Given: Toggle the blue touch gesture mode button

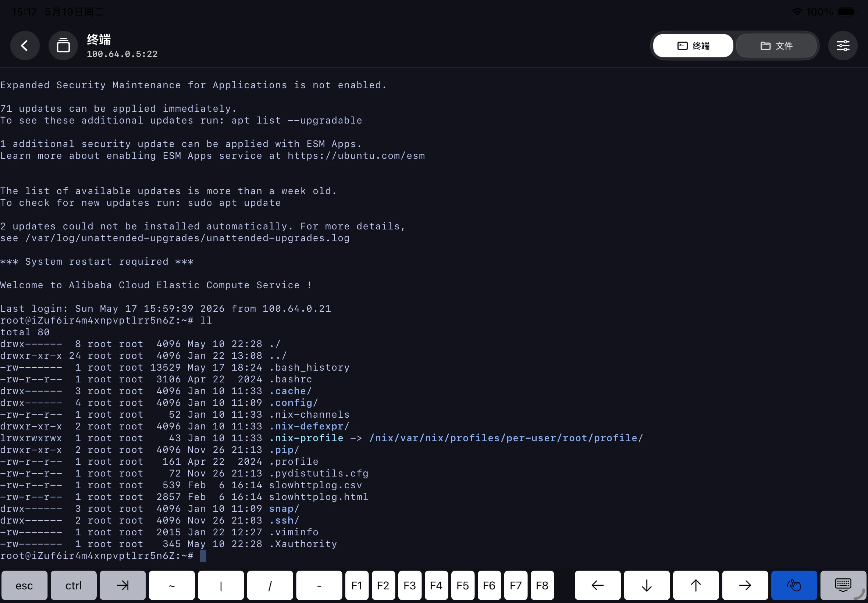Looking at the screenshot, I should pyautogui.click(x=794, y=585).
